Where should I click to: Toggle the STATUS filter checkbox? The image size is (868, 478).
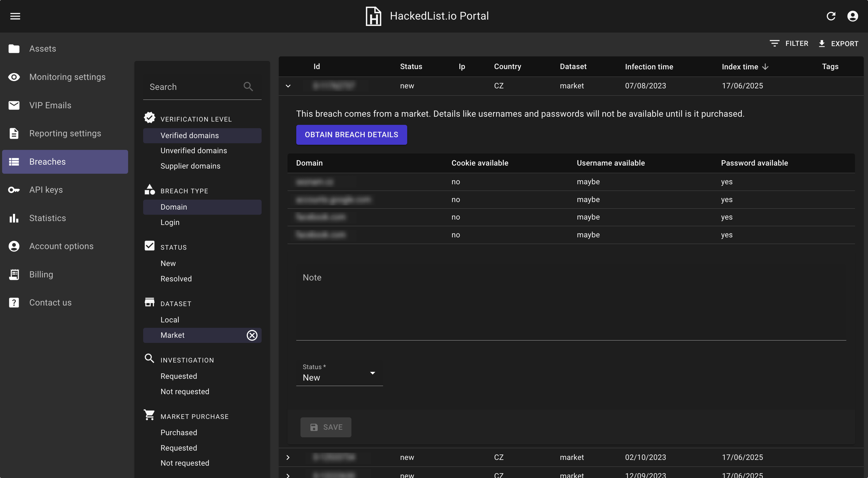tap(149, 246)
